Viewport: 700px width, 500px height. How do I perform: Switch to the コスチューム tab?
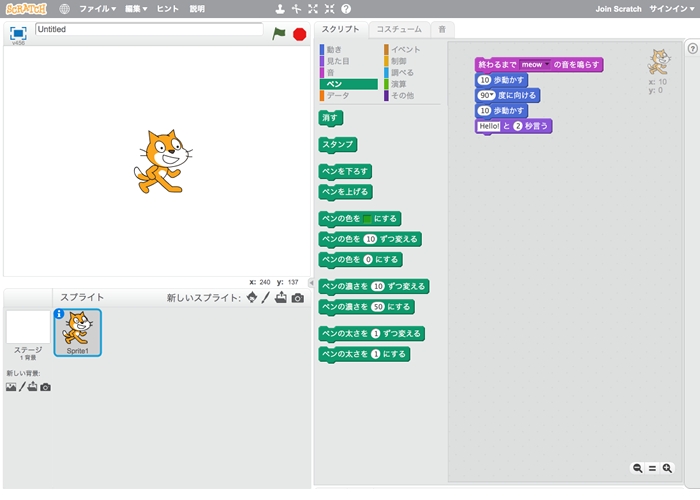click(399, 29)
